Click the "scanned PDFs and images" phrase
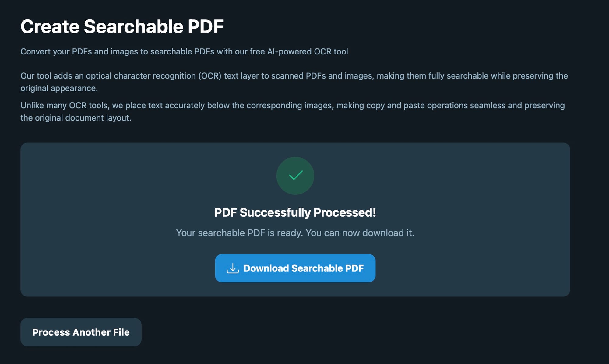The width and height of the screenshot is (609, 364). coord(322,76)
